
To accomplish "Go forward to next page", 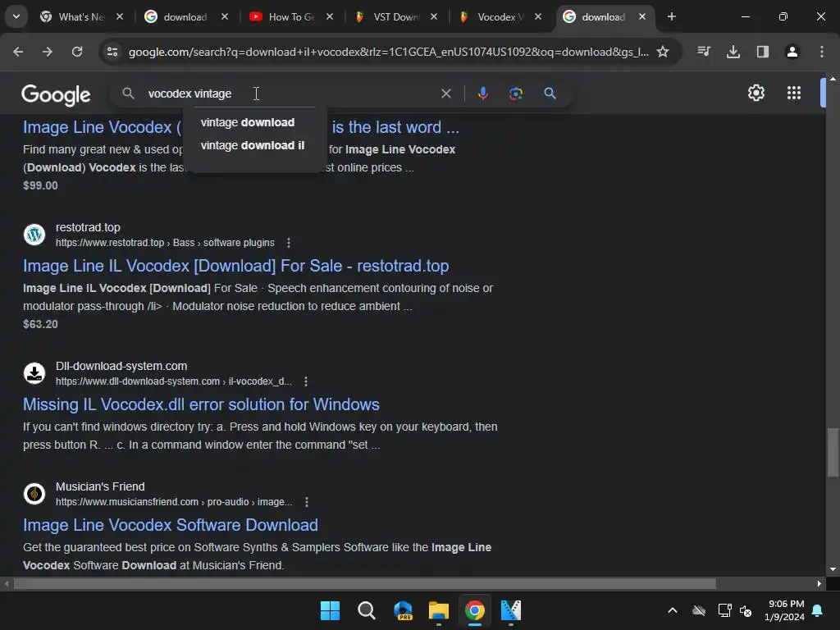I will (x=48, y=52).
